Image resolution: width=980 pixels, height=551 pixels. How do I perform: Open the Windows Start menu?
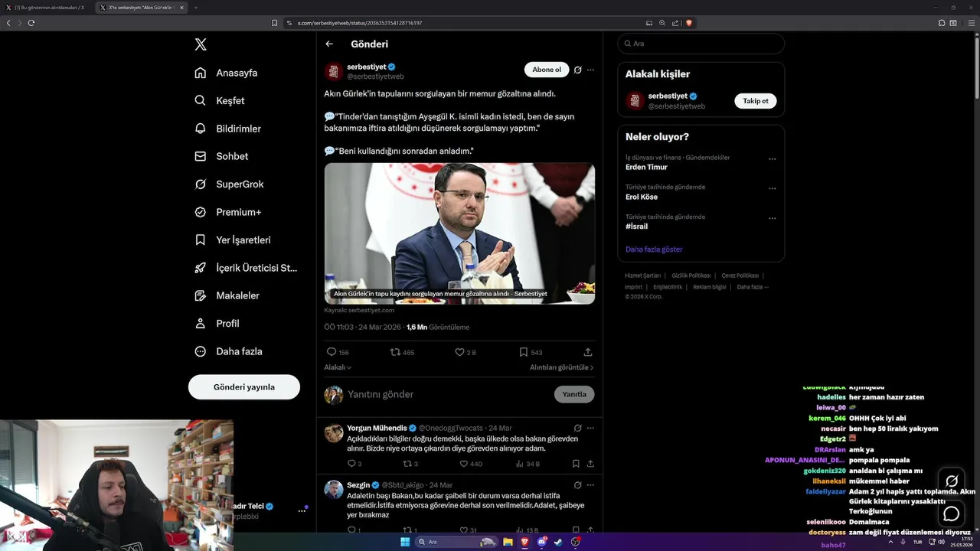tap(405, 542)
